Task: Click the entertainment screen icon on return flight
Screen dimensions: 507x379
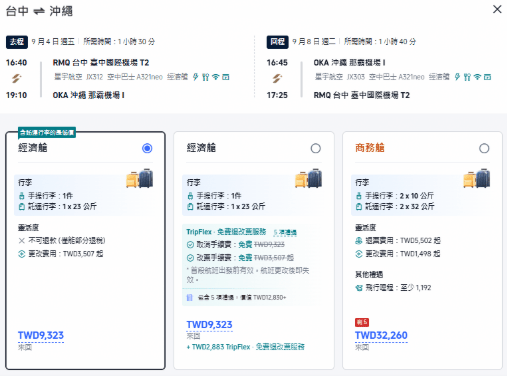Action: click(x=487, y=77)
